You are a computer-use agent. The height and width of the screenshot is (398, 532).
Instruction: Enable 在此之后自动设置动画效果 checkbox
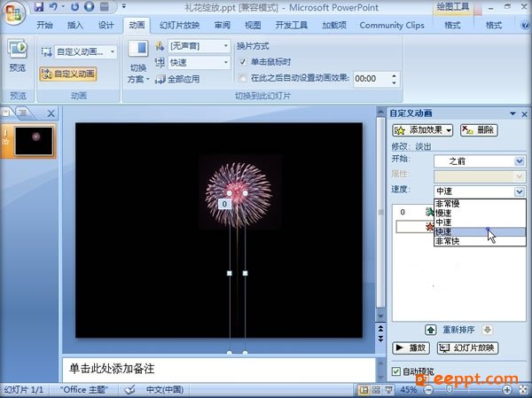[242, 78]
